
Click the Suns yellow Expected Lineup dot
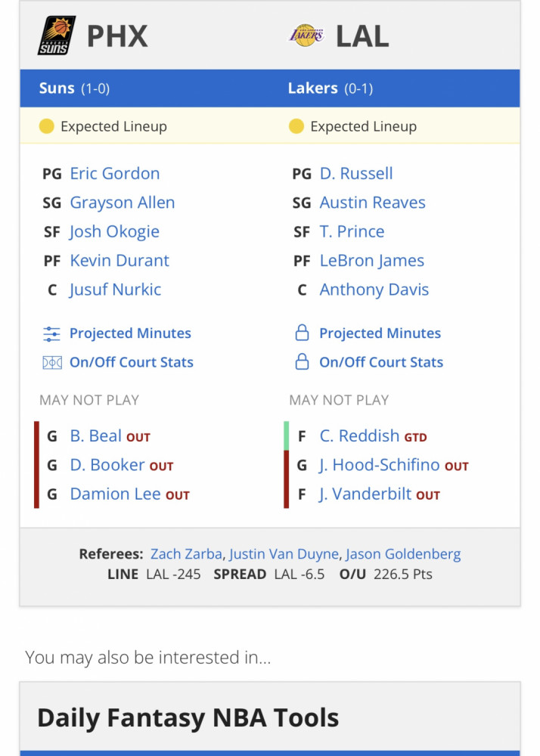click(46, 126)
